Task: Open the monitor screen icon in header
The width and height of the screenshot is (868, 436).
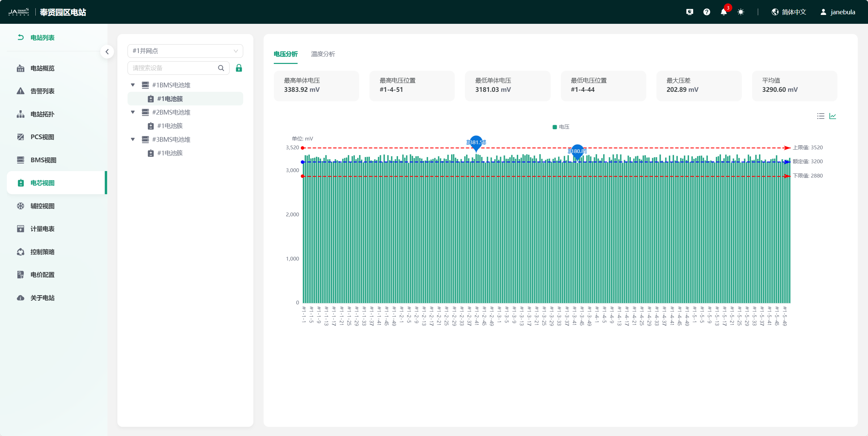Action: (x=689, y=12)
